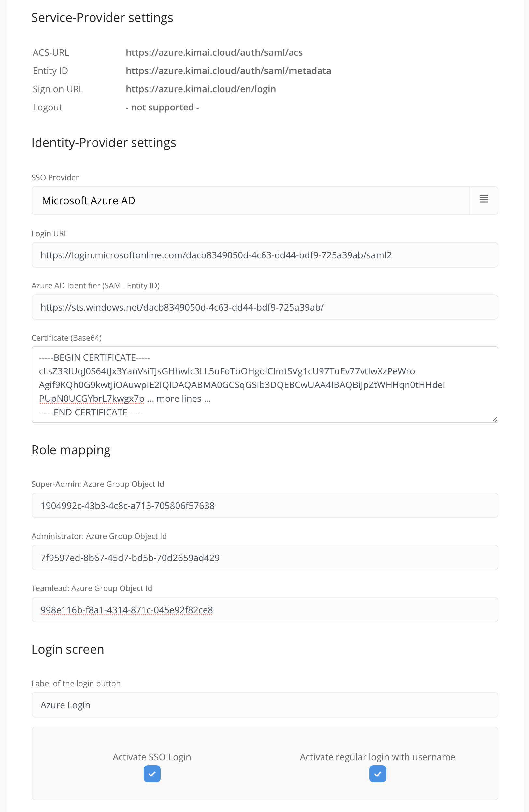Toggle Activate regular login with username checkbox
Image resolution: width=529 pixels, height=812 pixels.
tap(378, 774)
